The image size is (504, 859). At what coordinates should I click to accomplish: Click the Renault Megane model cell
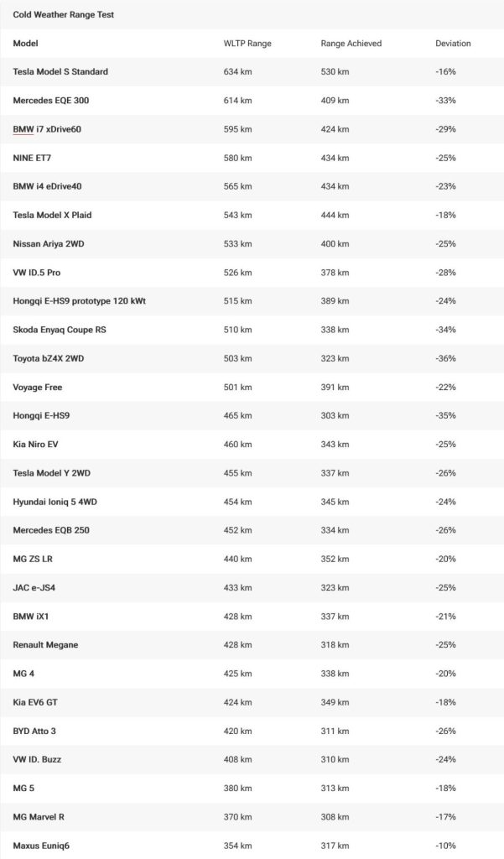[x=46, y=645]
